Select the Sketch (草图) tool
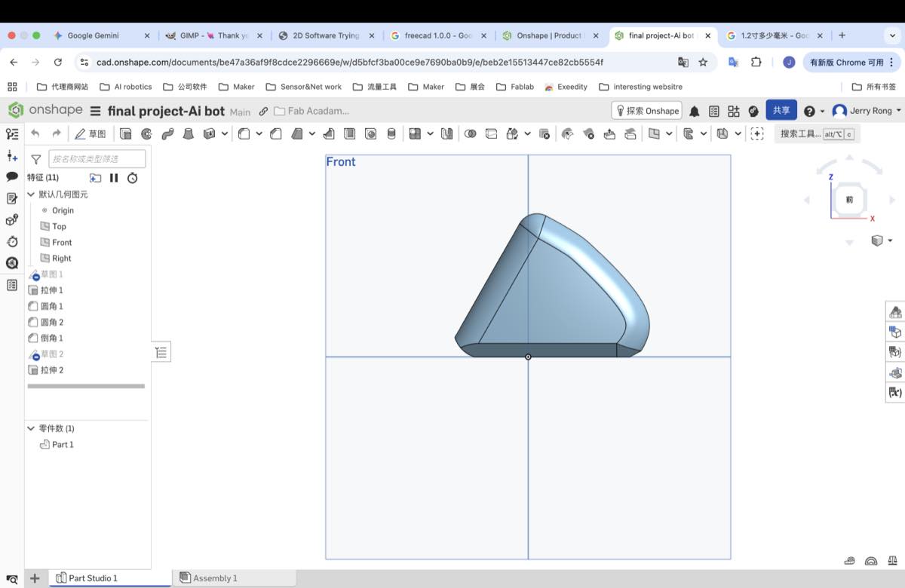The image size is (905, 588). [x=90, y=133]
